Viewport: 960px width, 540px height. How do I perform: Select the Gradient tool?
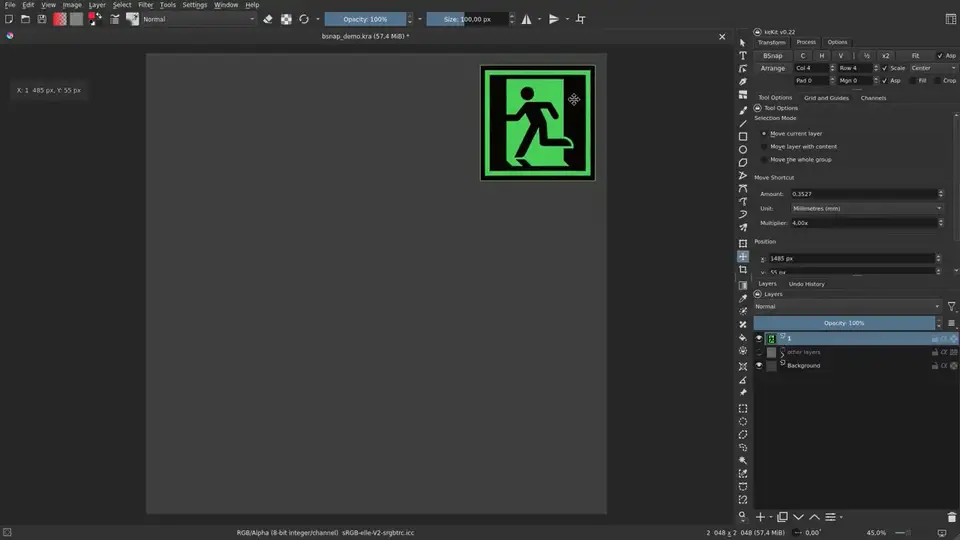pos(743,285)
